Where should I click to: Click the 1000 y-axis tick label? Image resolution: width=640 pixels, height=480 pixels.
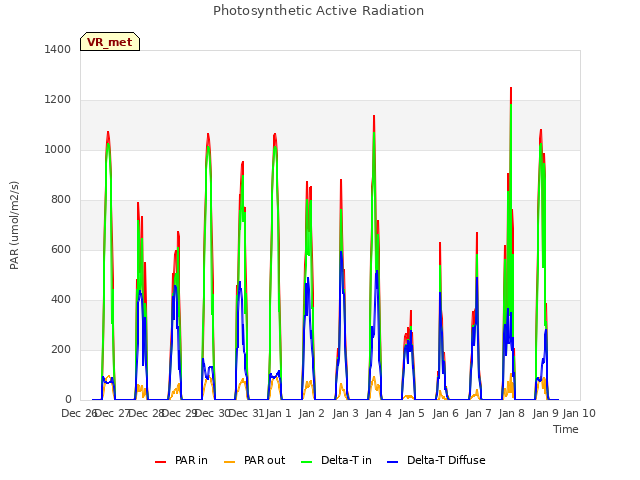coord(58,149)
